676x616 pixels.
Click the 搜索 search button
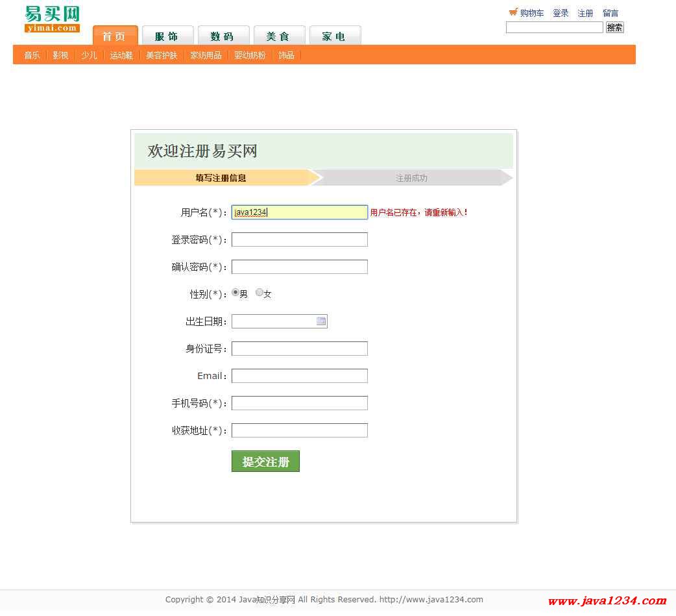click(x=614, y=27)
